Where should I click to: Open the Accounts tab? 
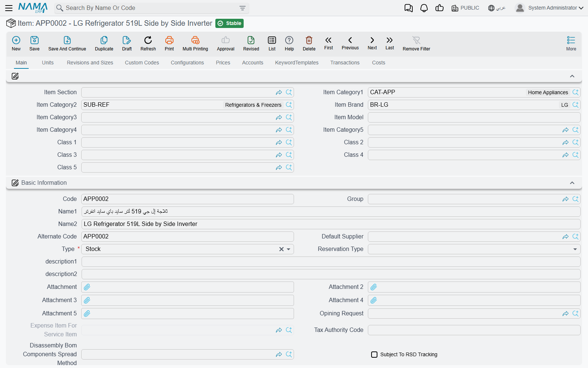tap(253, 63)
